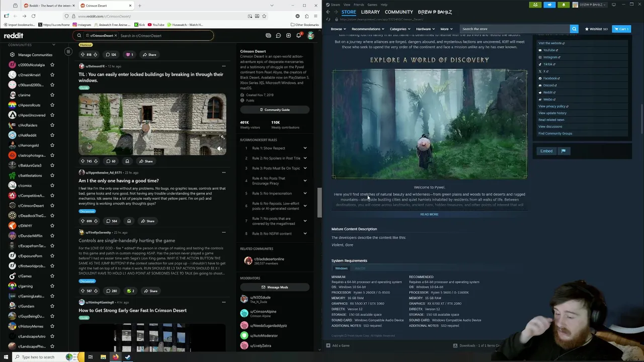Screen dimensions: 644x362
Task: Open the Steam Cart
Action: (621, 29)
